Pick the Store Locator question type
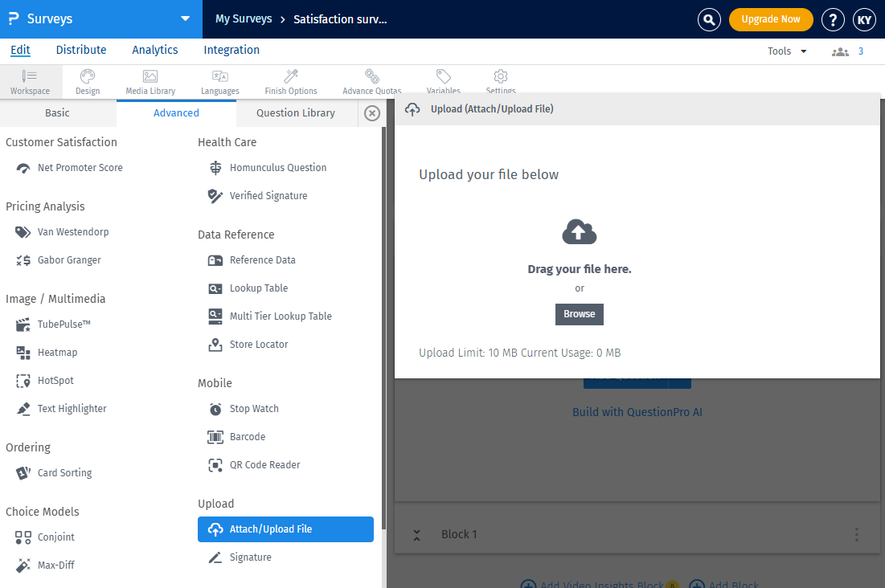 pyautogui.click(x=258, y=345)
